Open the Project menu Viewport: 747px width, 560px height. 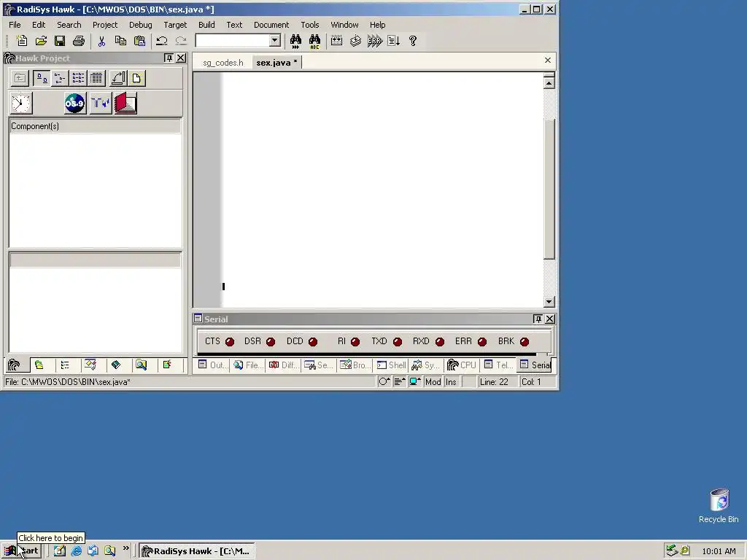pos(105,25)
